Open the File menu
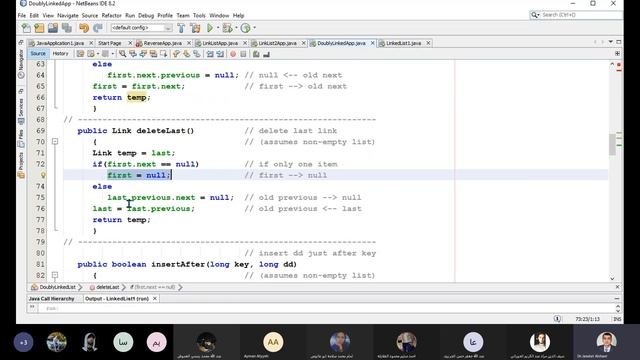The width and height of the screenshot is (640, 360). point(22,16)
